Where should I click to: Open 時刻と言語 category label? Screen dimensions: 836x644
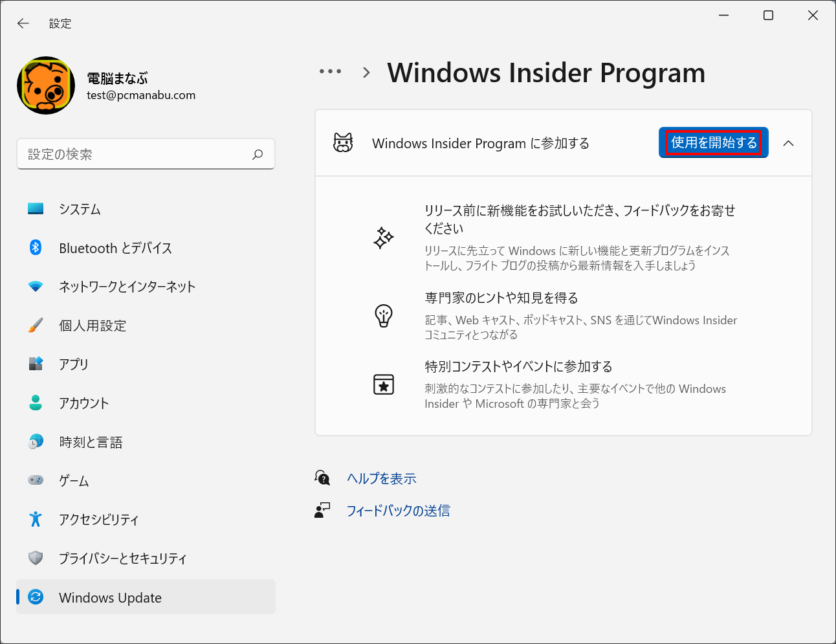coord(91,442)
